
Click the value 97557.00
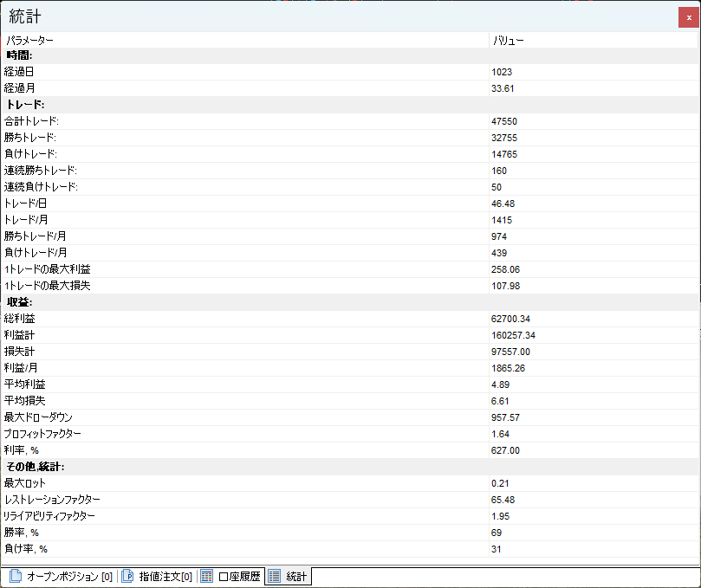coord(510,352)
